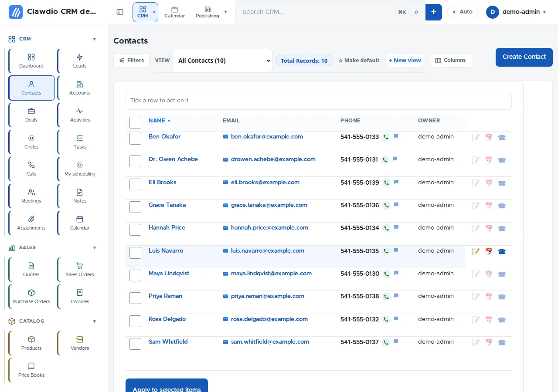Screen dimensions: 558x392
Task: Click the message icon next to 541-555-0131
Action: pos(395,159)
